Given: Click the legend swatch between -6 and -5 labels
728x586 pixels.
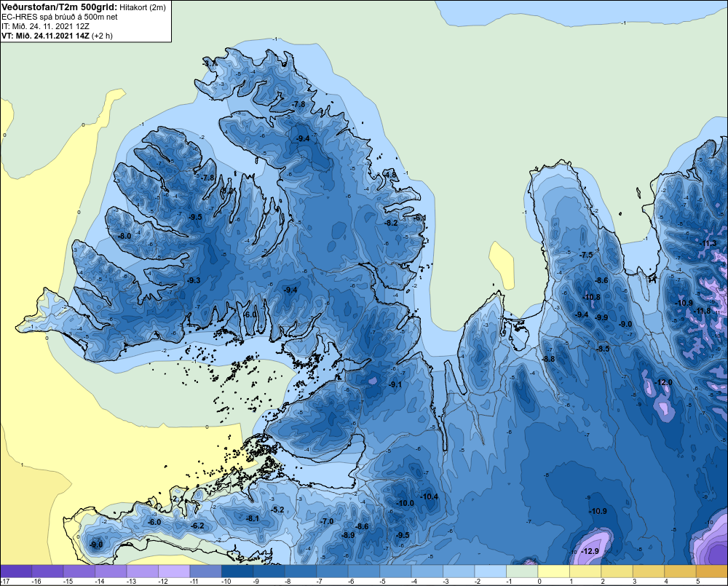Looking at the screenshot, I should click(x=363, y=571).
